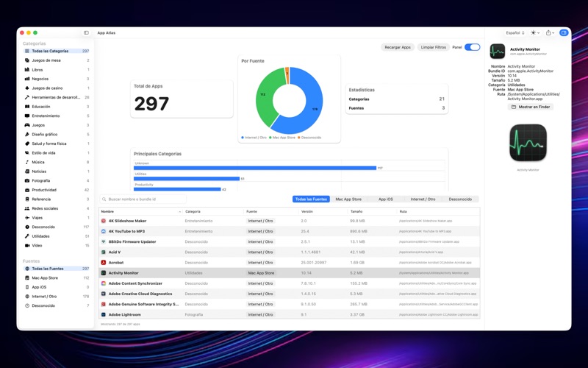
Task: Click the Viajes airplane icon
Action: coord(27,218)
